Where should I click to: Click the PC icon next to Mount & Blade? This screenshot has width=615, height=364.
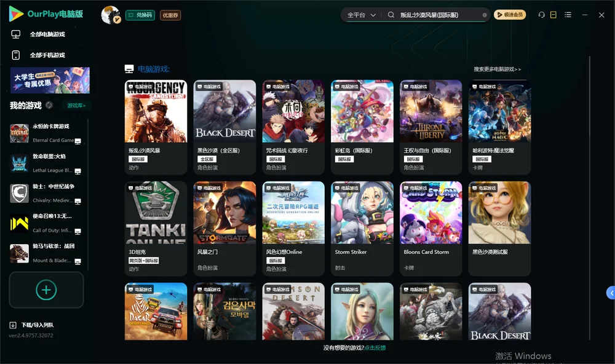click(77, 262)
